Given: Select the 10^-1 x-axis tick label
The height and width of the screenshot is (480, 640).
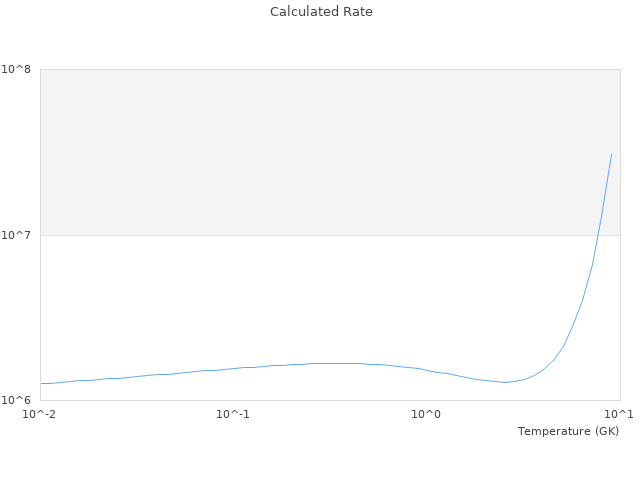Looking at the screenshot, I should click(x=233, y=414).
